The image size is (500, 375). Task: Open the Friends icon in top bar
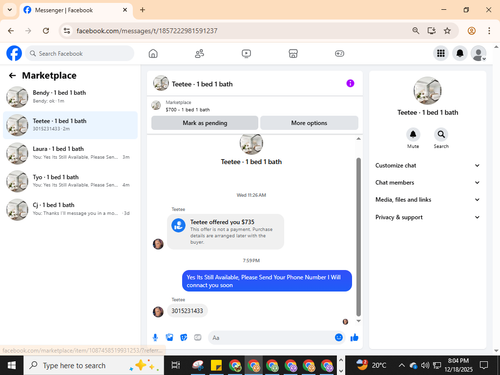[199, 53]
